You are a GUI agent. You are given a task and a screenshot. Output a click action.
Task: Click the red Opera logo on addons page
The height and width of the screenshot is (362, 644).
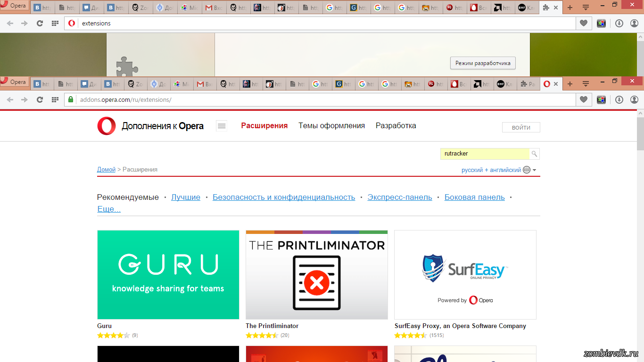coord(107,126)
